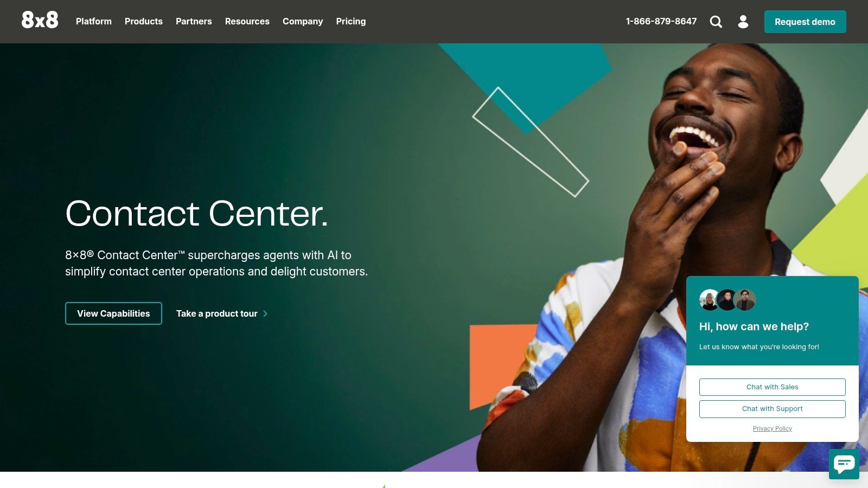
Task: Open the search magnifier icon
Action: tap(716, 22)
